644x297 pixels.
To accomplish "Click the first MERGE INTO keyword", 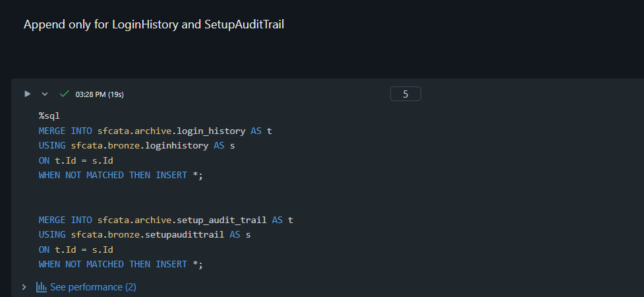I will [x=65, y=131].
